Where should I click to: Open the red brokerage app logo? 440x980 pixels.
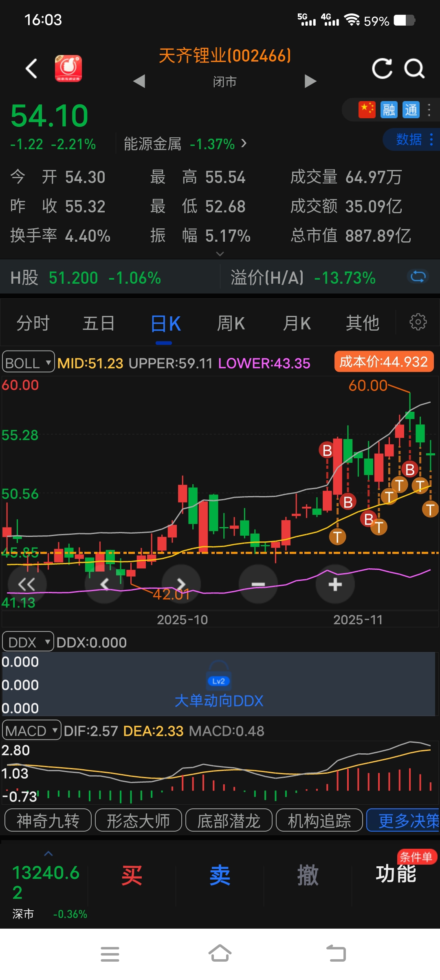(68, 68)
